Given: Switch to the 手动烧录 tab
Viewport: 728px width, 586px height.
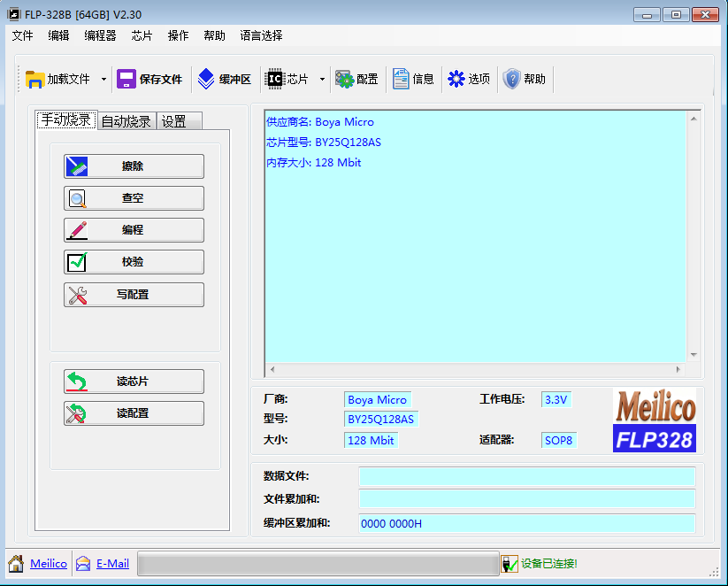Looking at the screenshot, I should pos(66,120).
